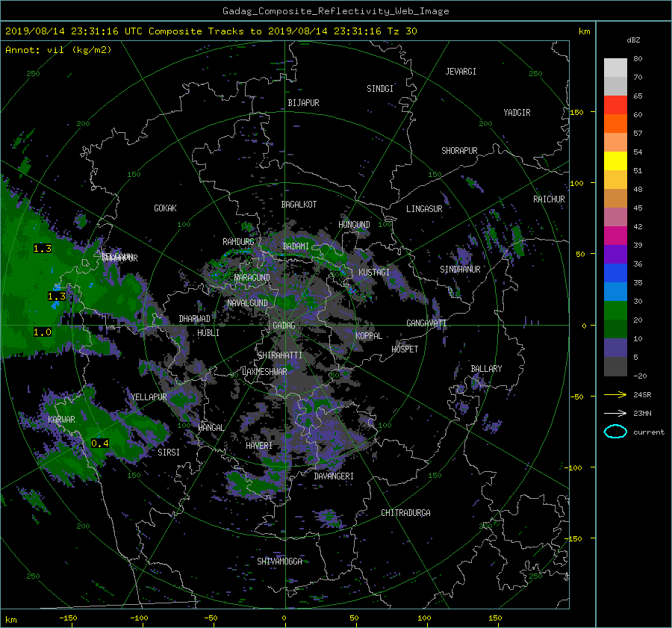Screen dimensions: 672x628
Task: Click the DHARWAD city label
Action: point(194,319)
